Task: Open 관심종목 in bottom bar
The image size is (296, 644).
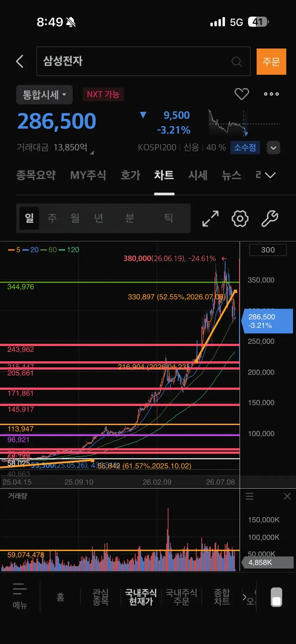Action: [x=101, y=597]
